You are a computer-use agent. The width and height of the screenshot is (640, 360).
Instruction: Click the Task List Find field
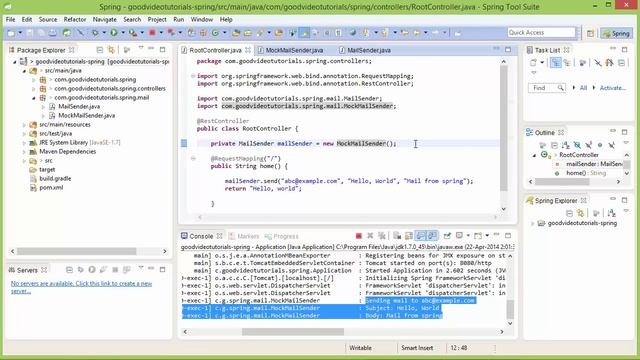pos(547,88)
